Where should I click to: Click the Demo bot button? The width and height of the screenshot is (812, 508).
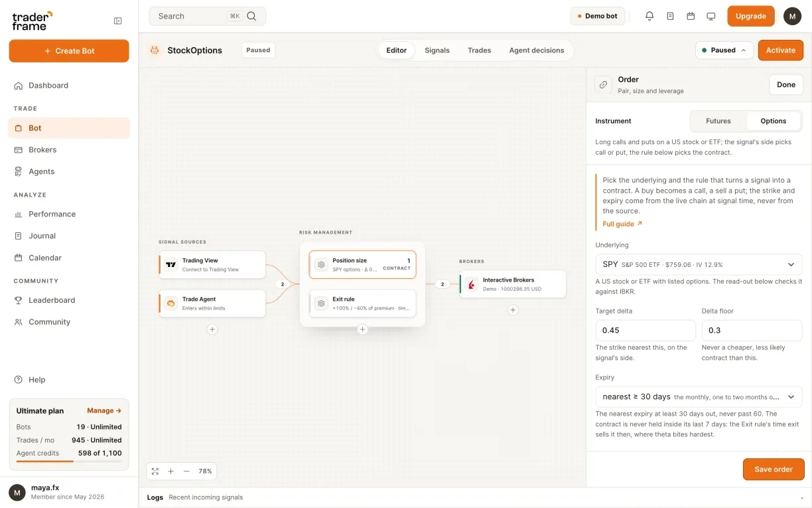point(597,16)
